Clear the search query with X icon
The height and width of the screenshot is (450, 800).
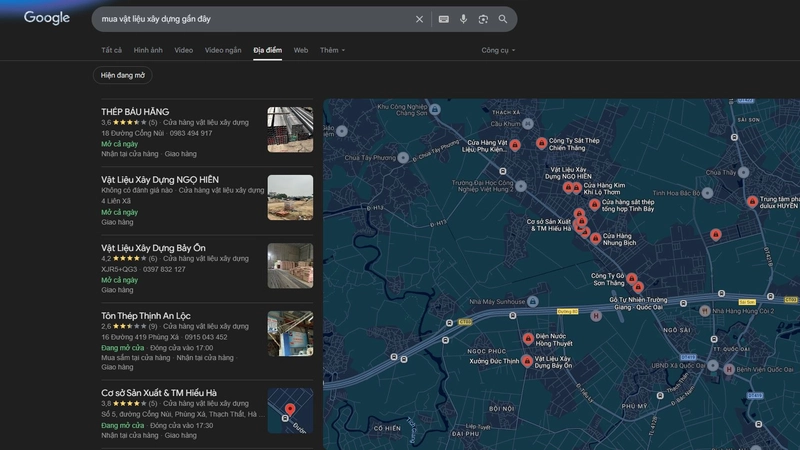pos(419,19)
